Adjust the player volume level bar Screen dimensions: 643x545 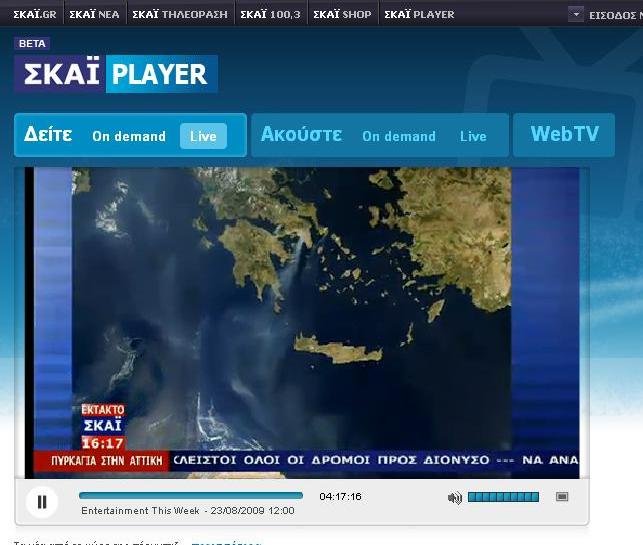[x=503, y=497]
